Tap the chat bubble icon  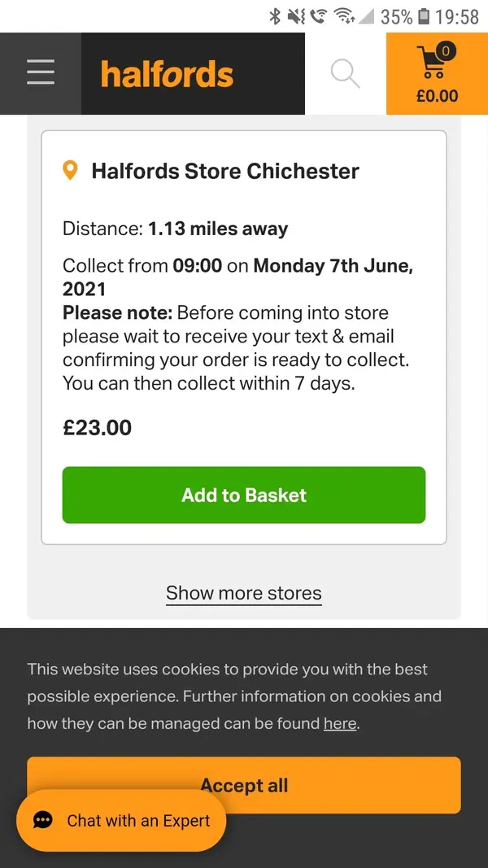(x=42, y=820)
